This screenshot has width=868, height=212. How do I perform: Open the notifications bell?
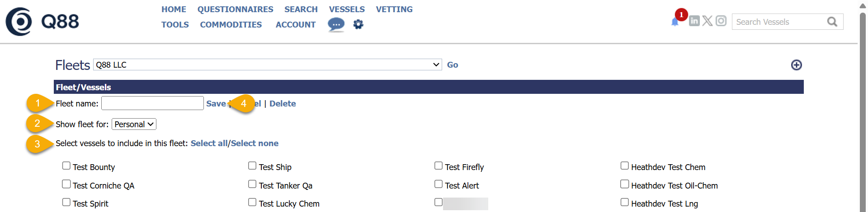(675, 22)
